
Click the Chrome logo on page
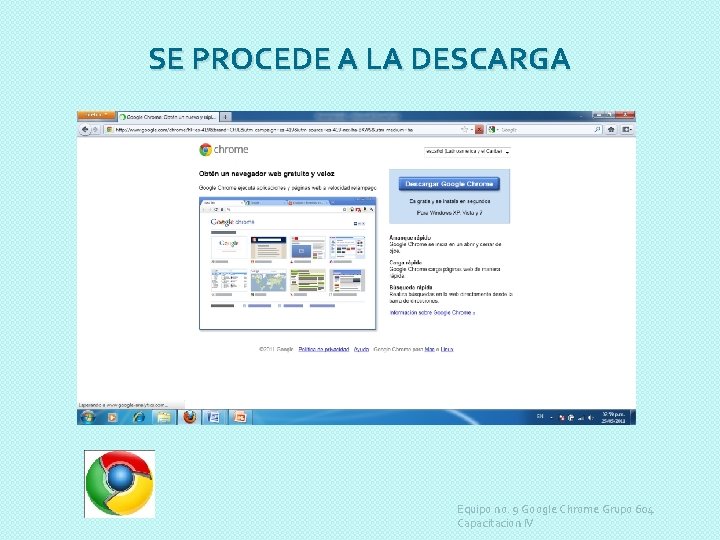(x=224, y=150)
